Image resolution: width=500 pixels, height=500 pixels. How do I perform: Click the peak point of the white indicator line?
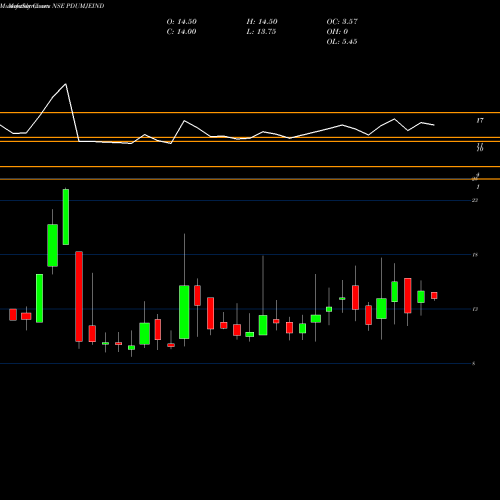pyautogui.click(x=66, y=84)
